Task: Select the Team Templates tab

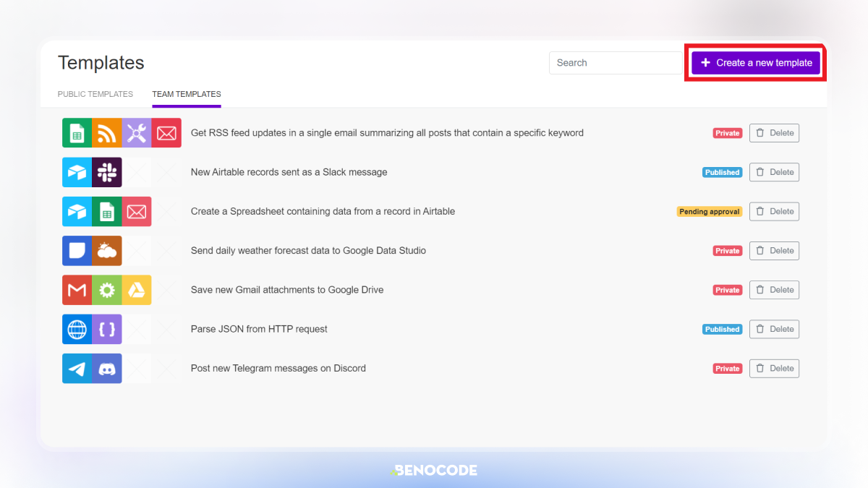Action: 187,94
